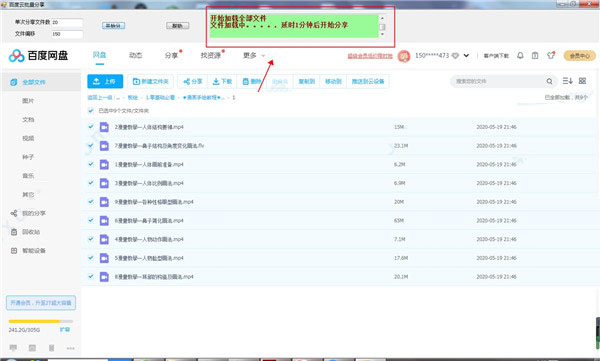The image size is (600, 361).
Task: Click the video icon of the 23.1M flv file
Action: (104, 146)
